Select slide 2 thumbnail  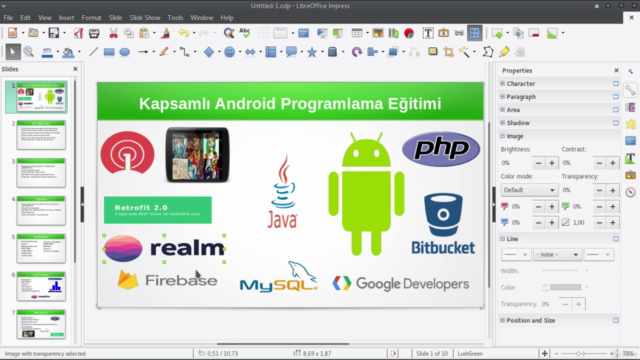(x=41, y=135)
